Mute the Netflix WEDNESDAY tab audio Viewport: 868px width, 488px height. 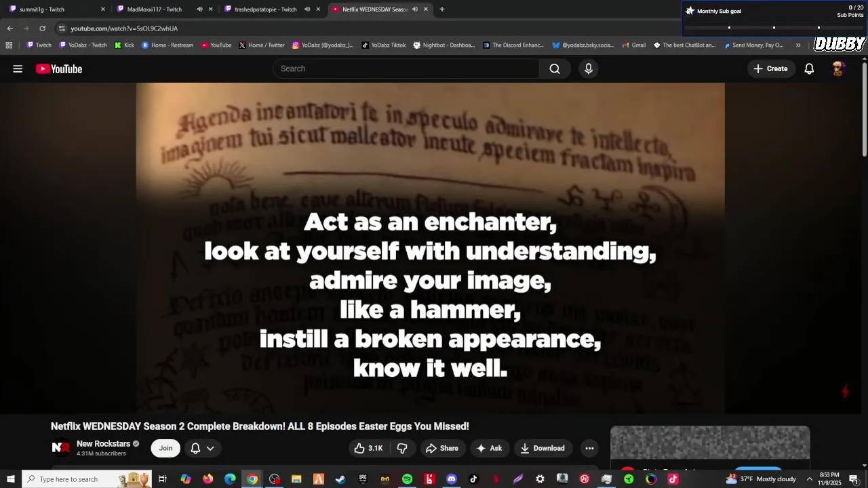click(x=414, y=9)
